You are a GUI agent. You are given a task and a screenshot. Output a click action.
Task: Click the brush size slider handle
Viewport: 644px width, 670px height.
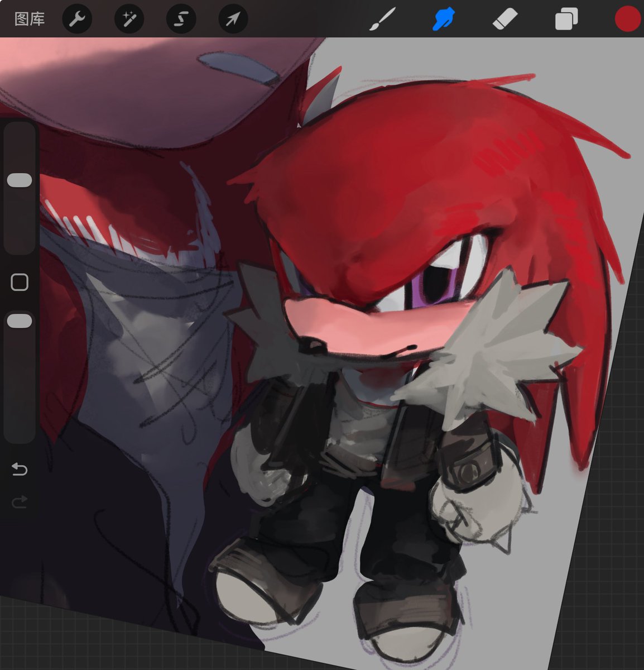[x=20, y=180]
